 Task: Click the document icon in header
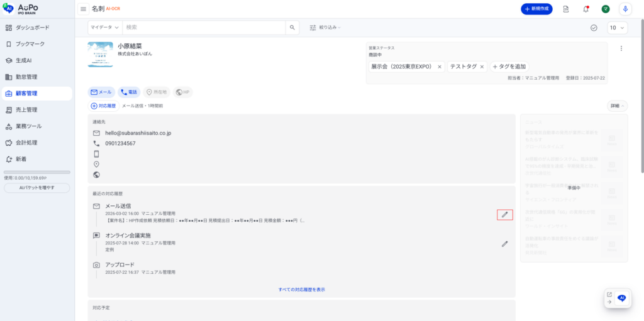click(566, 9)
